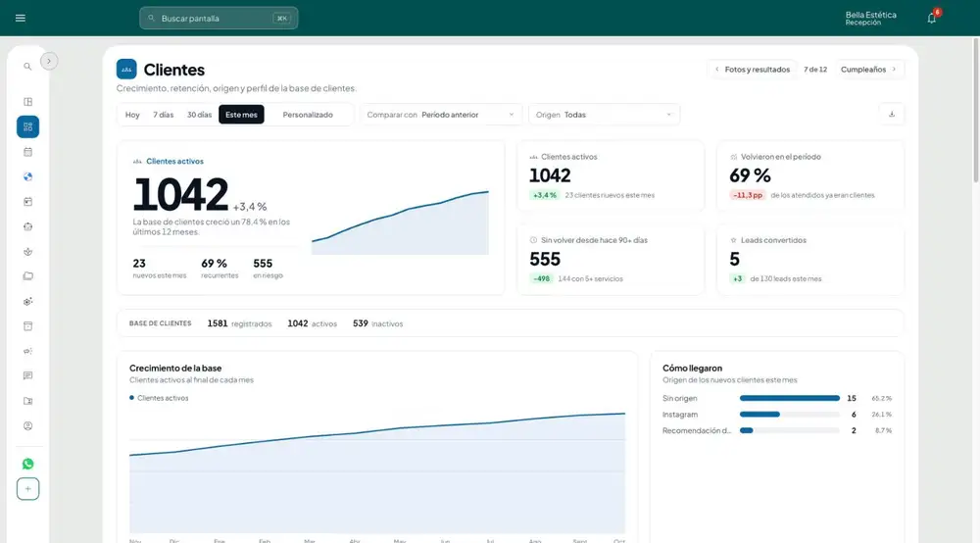
Task: Click the 69 % recurrentes stat
Action: (220, 268)
